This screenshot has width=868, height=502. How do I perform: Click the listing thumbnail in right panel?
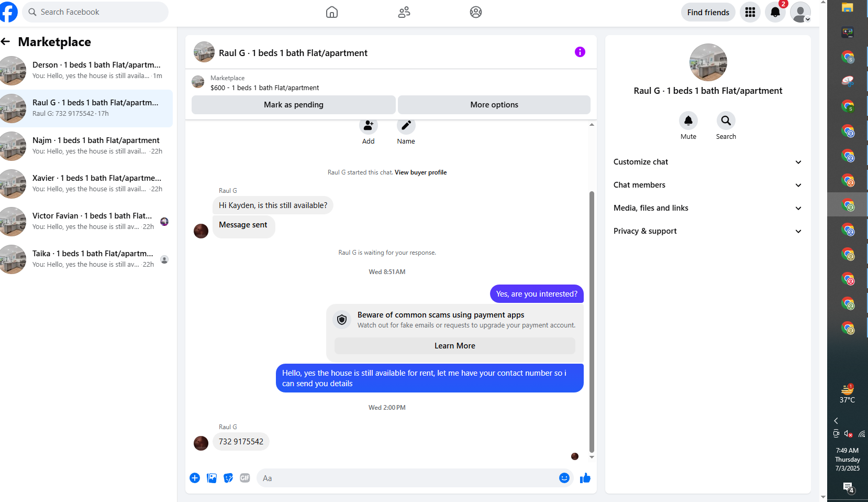pyautogui.click(x=708, y=62)
